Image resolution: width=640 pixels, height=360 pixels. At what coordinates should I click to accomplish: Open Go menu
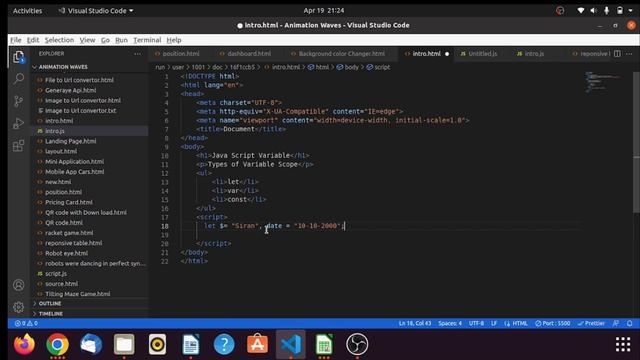click(105, 40)
